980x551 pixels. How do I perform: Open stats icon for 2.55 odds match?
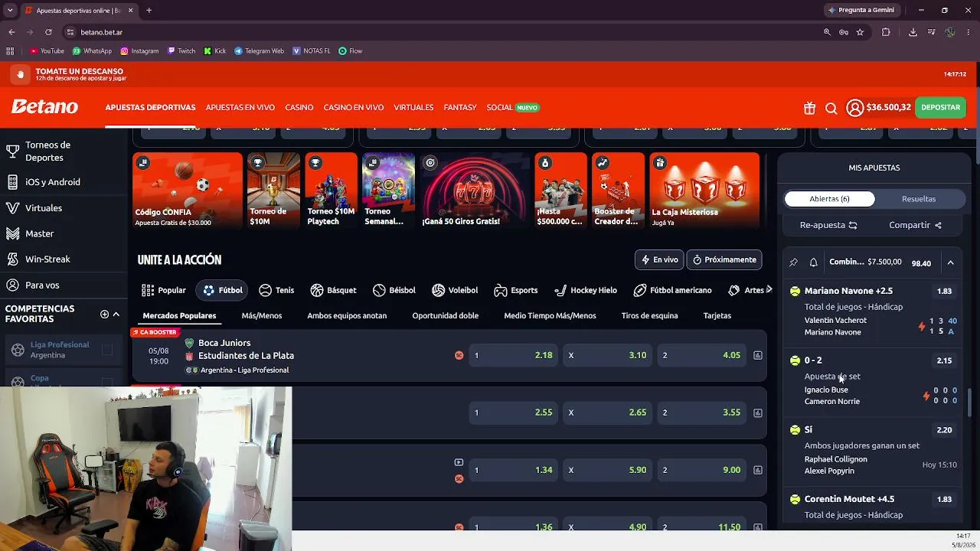point(758,412)
